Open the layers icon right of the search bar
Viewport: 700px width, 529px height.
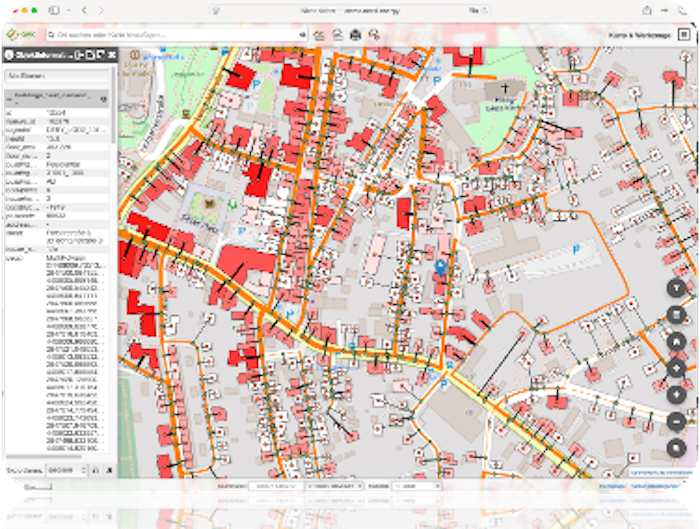click(x=320, y=34)
